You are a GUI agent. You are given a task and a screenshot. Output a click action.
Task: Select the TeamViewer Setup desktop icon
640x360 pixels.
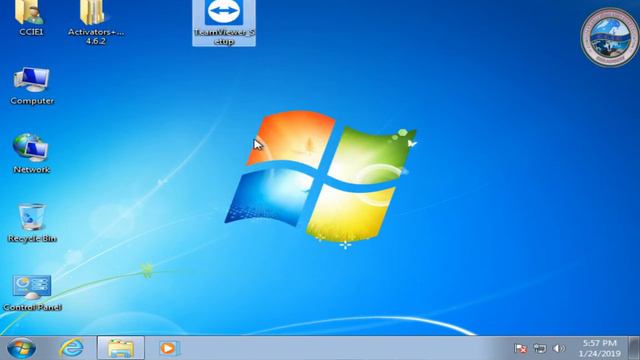click(224, 22)
